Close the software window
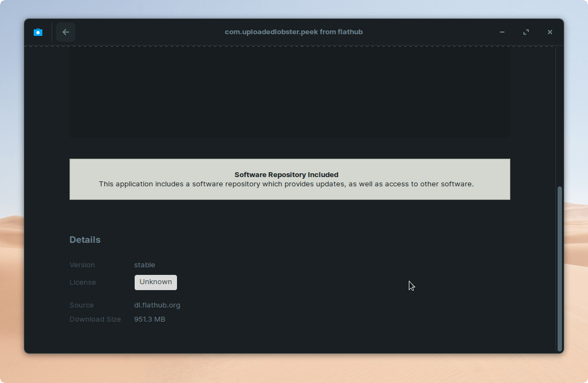Viewport: 588px width, 383px height. (x=550, y=32)
